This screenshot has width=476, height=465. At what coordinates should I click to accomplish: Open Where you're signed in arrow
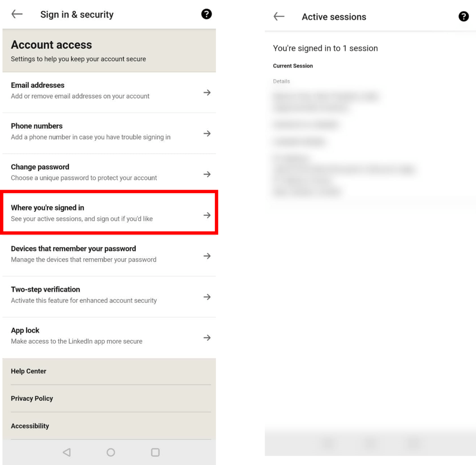pyautogui.click(x=207, y=215)
